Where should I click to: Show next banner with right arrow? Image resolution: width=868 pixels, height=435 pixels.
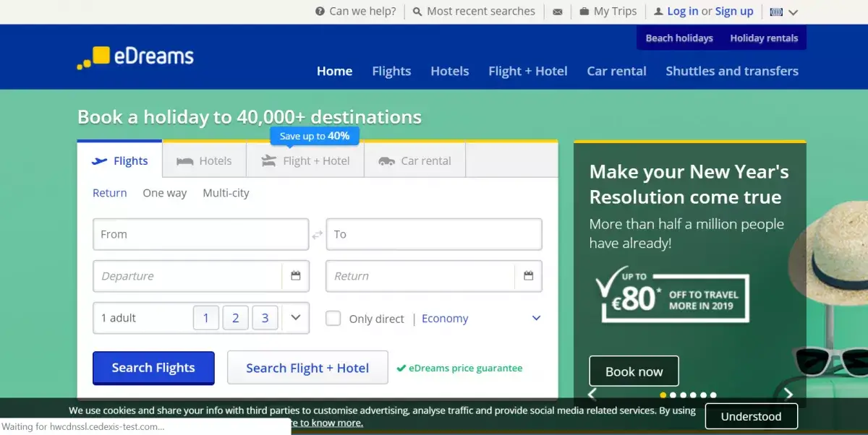tap(788, 394)
